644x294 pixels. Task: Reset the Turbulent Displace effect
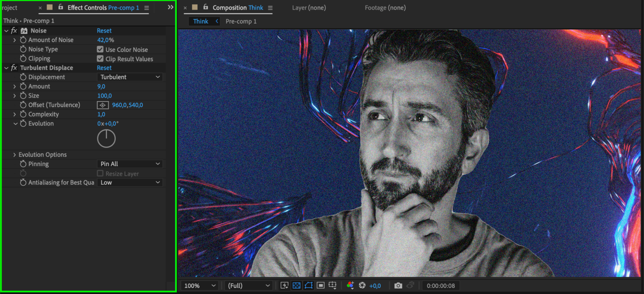pyautogui.click(x=104, y=68)
